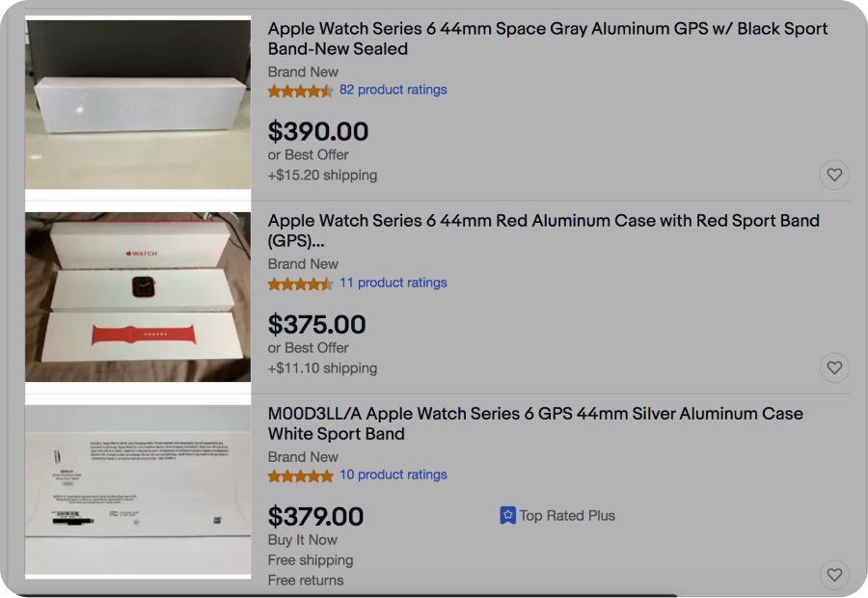Open Red Aluminum Case listing title
Screen dimensions: 868x598
coord(543,231)
